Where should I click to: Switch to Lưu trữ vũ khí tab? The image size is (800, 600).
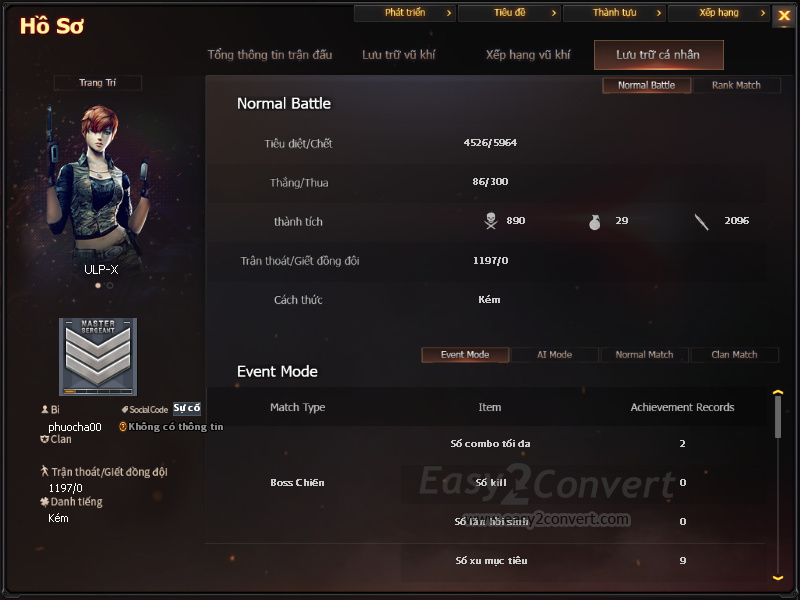[x=398, y=55]
